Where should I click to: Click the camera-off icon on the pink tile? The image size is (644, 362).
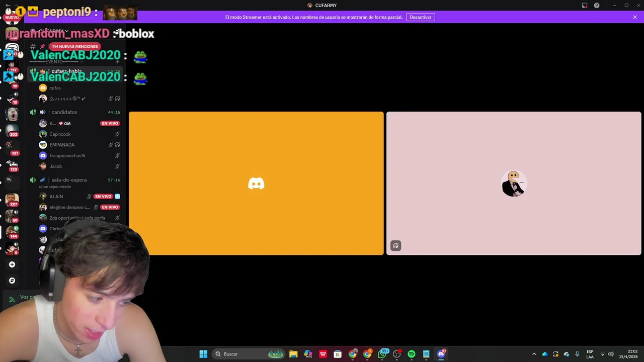coord(395,246)
